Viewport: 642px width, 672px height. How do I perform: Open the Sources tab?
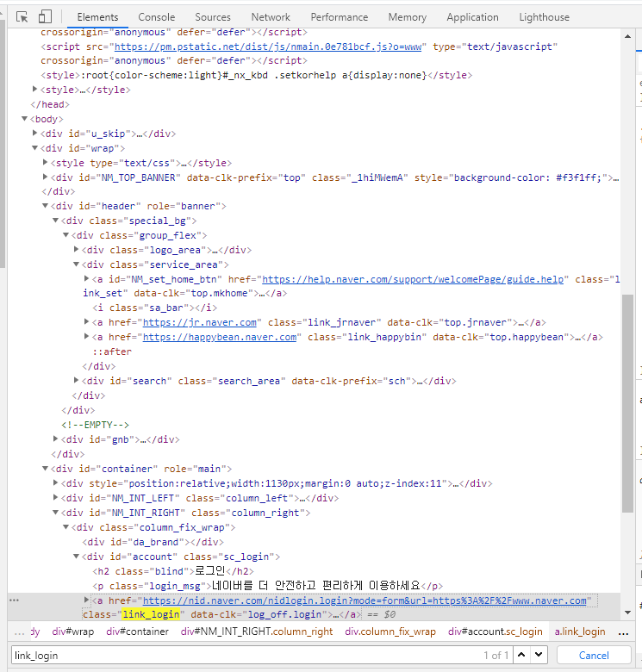point(213,17)
